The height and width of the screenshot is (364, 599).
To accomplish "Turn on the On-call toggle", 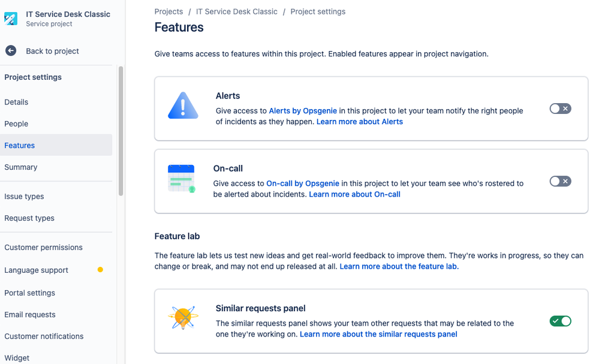I will click(x=560, y=181).
